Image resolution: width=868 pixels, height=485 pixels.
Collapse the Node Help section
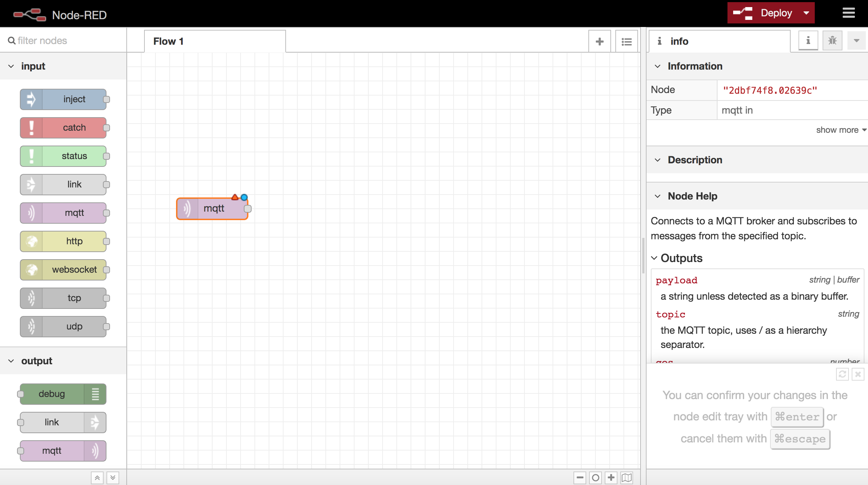pos(757,196)
